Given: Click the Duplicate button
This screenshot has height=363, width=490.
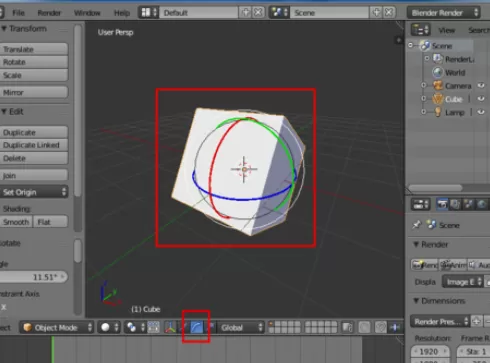Looking at the screenshot, I should point(34,132).
